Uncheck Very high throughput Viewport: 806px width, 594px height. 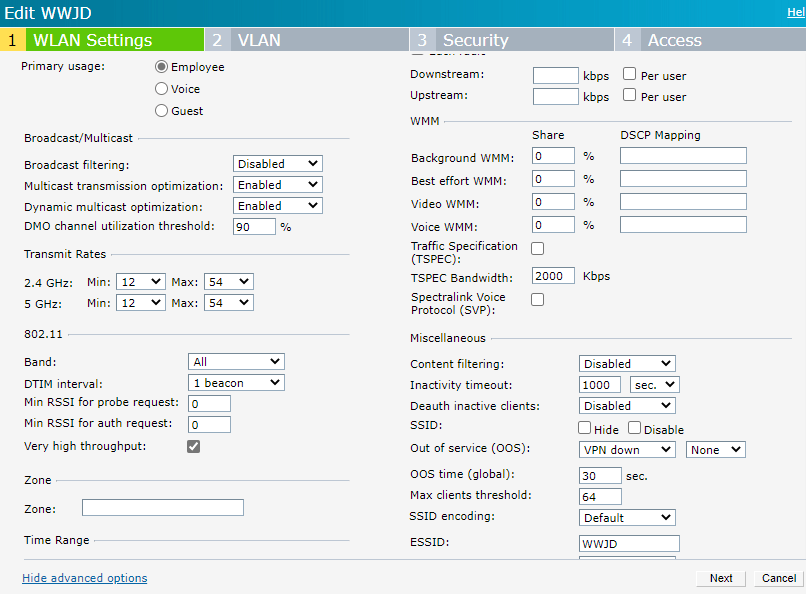coord(193,446)
